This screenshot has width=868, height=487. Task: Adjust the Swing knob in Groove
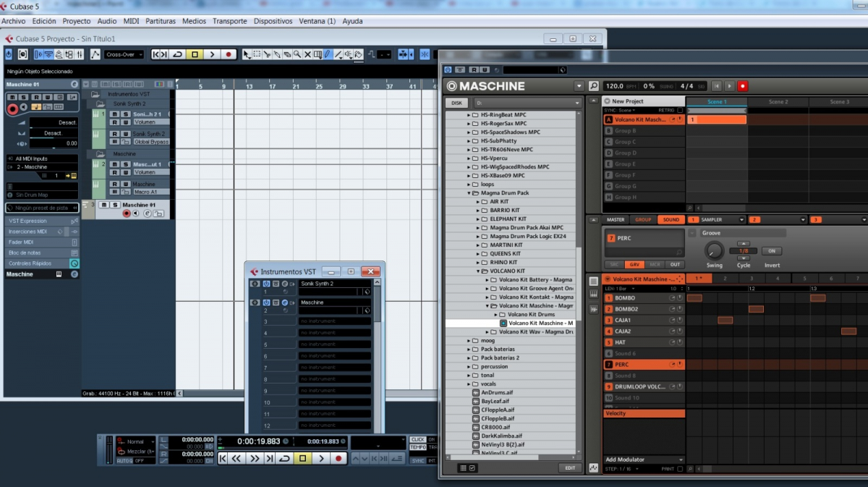click(714, 250)
